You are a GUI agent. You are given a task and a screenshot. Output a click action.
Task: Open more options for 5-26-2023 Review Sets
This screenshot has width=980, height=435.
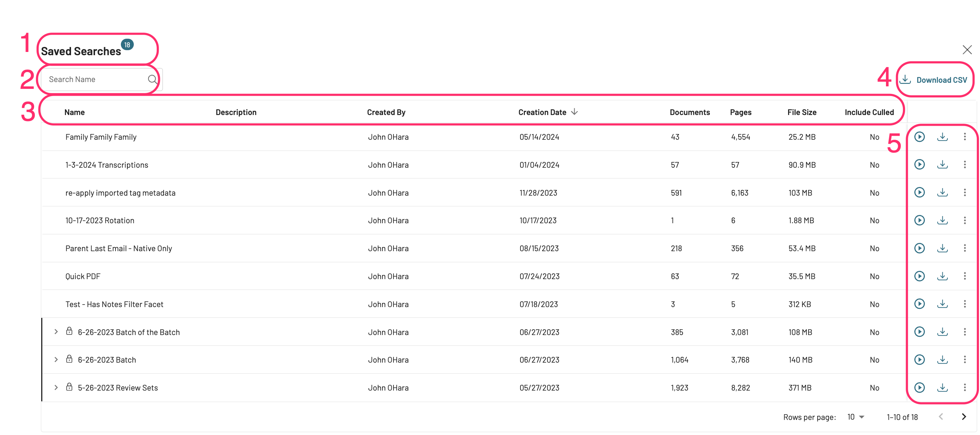(x=965, y=388)
